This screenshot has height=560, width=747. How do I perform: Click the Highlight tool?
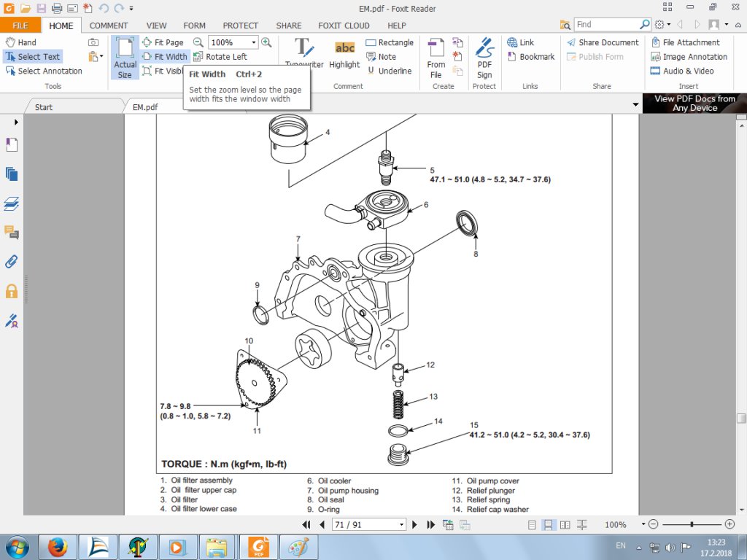344,55
